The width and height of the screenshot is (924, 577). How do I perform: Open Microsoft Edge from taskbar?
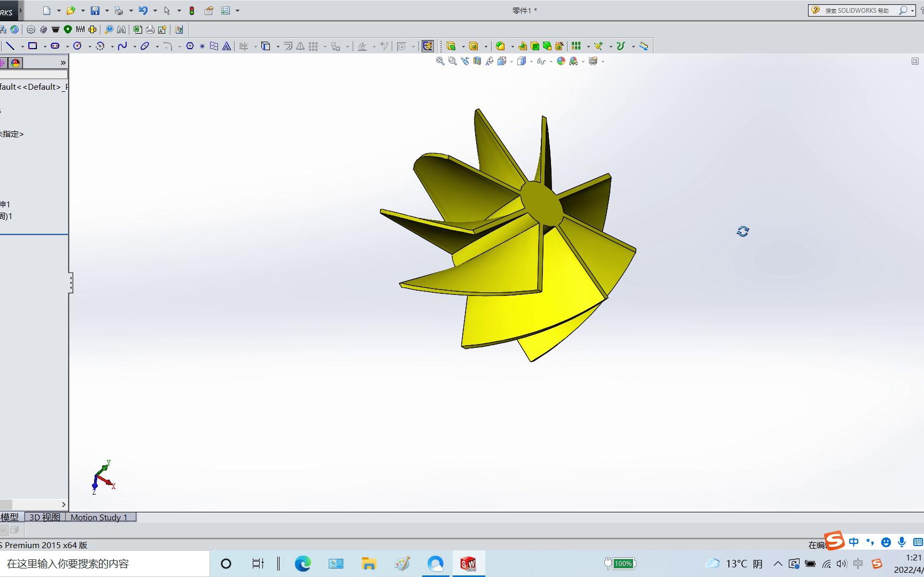[x=303, y=564]
